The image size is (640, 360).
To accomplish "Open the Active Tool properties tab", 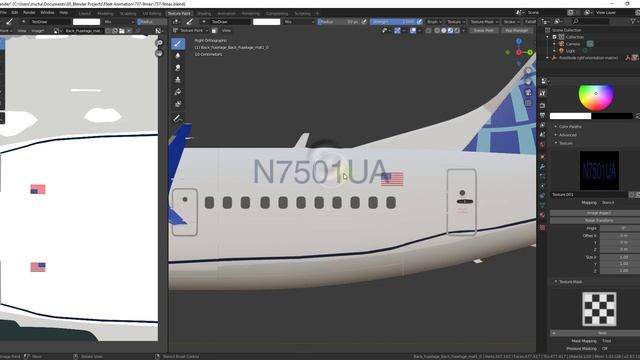I will 542,93.
